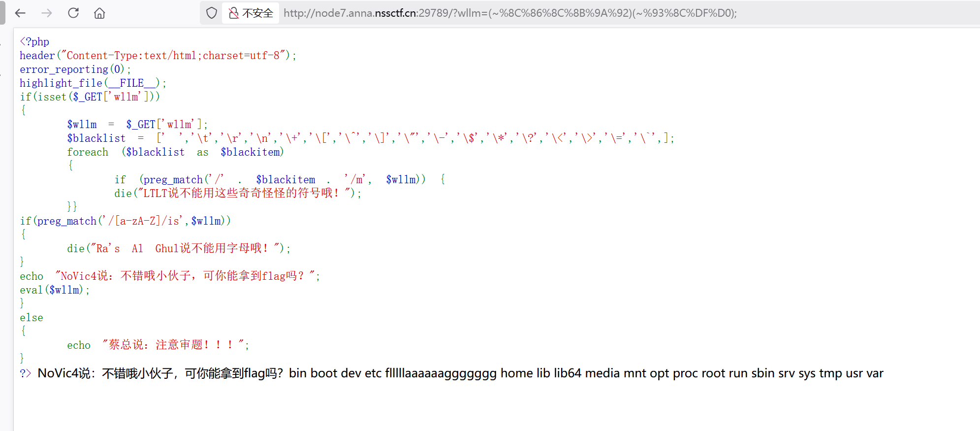The width and height of the screenshot is (980, 431).
Task: Click the 'else' keyword line
Action: (x=32, y=318)
